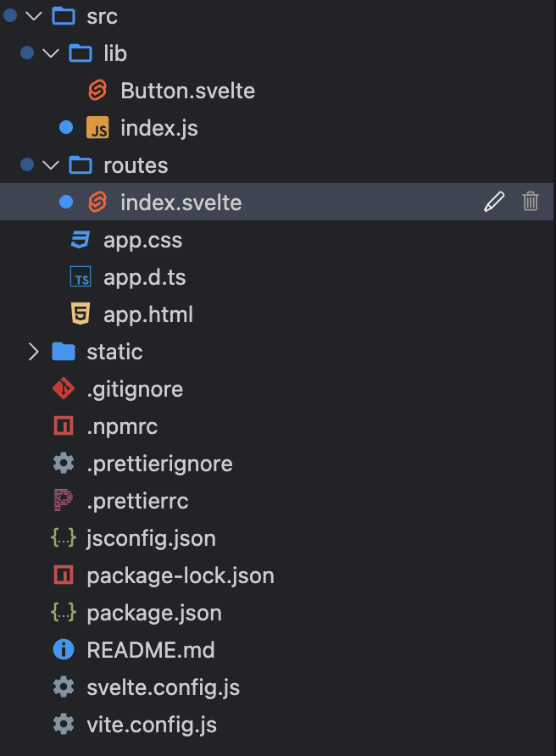Click the modified dot beside lib
Image resolution: width=556 pixels, height=756 pixels.
(27, 53)
